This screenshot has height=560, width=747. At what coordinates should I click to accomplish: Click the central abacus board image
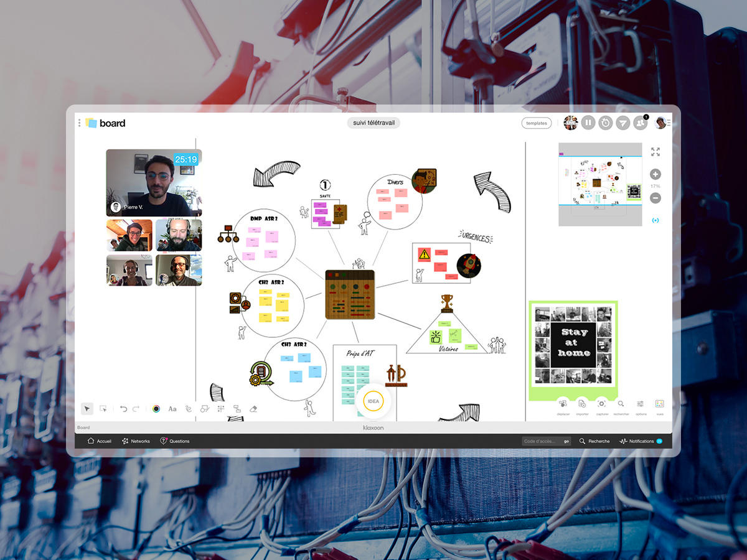click(350, 295)
